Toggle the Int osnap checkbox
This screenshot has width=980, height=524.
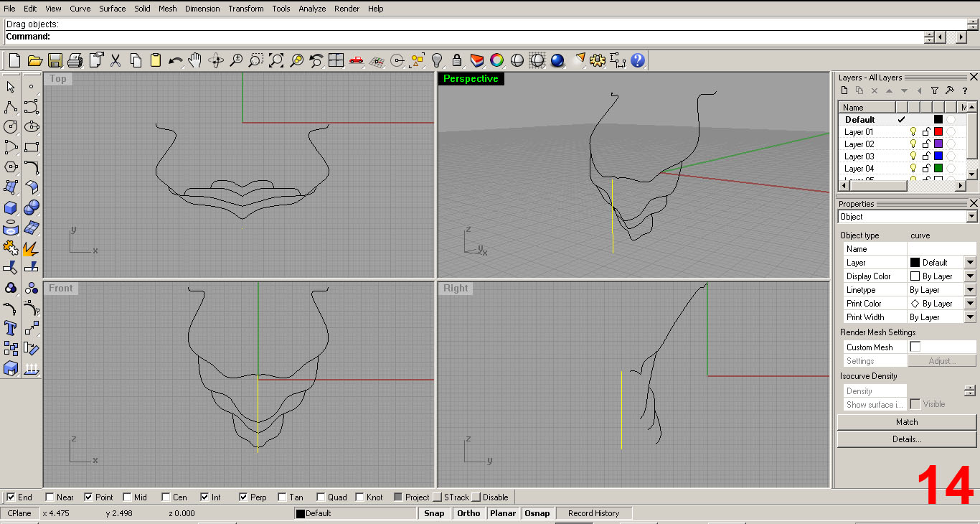click(205, 497)
